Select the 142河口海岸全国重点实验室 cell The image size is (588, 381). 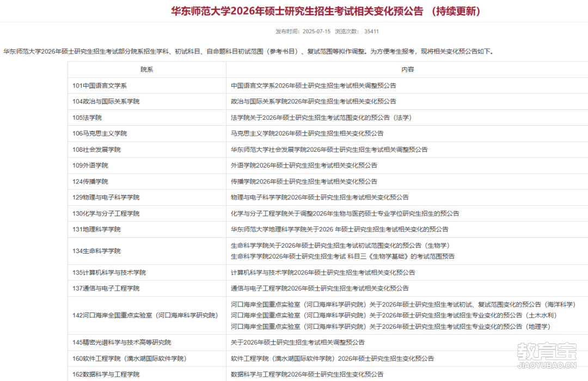tap(146, 315)
